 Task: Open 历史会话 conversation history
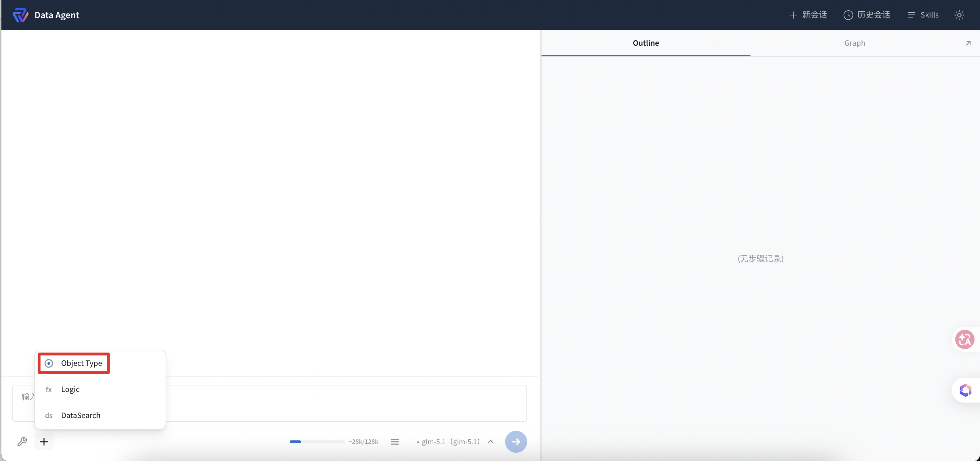point(867,15)
